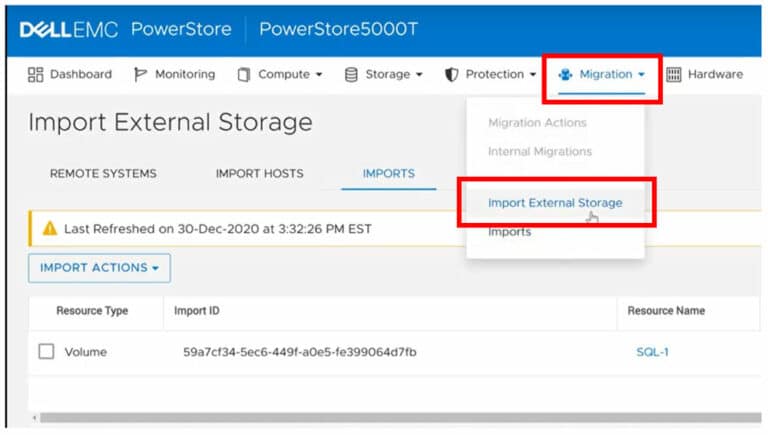
Task: Click the warning triangle icon
Action: pyautogui.click(x=50, y=228)
